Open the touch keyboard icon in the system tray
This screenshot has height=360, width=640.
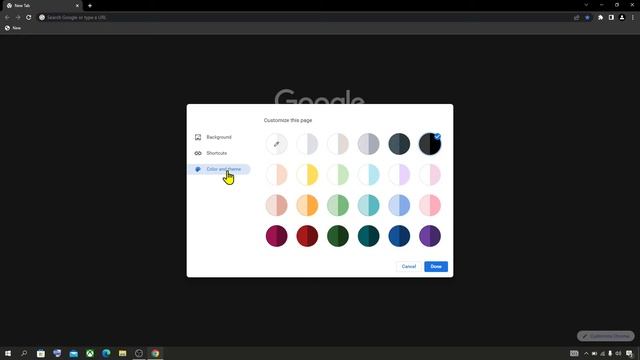[x=574, y=353]
